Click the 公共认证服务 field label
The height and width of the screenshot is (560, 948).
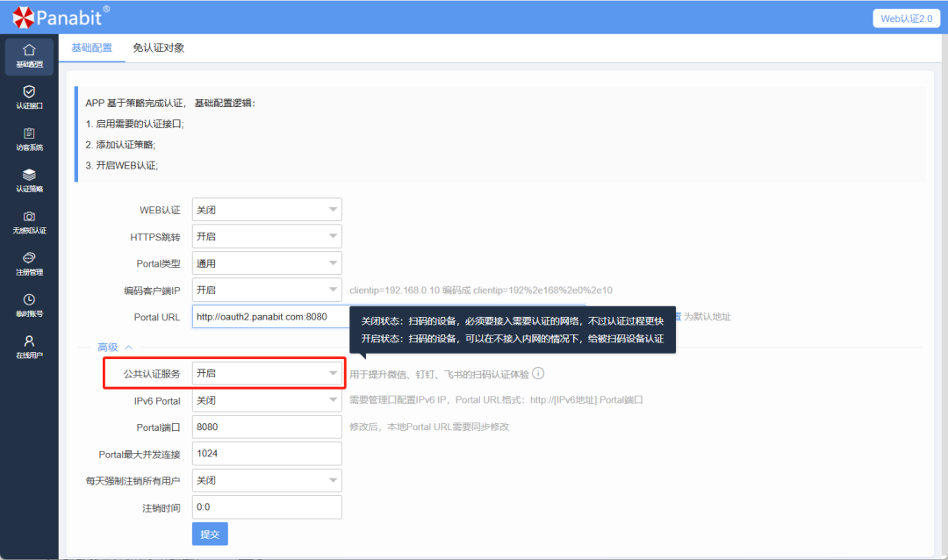coord(152,374)
